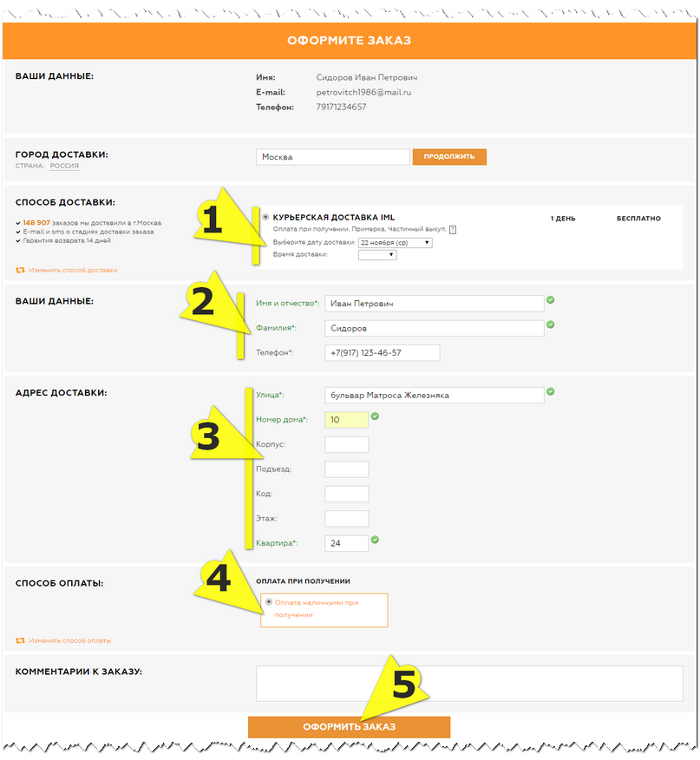
Task: Click the Телефон input field
Action: (x=382, y=353)
